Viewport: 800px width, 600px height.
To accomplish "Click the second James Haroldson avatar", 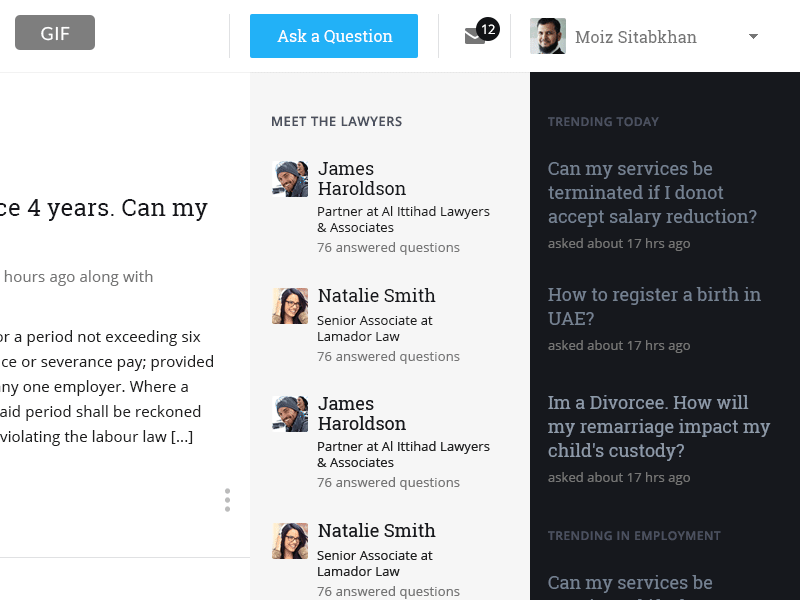I will pyautogui.click(x=290, y=414).
